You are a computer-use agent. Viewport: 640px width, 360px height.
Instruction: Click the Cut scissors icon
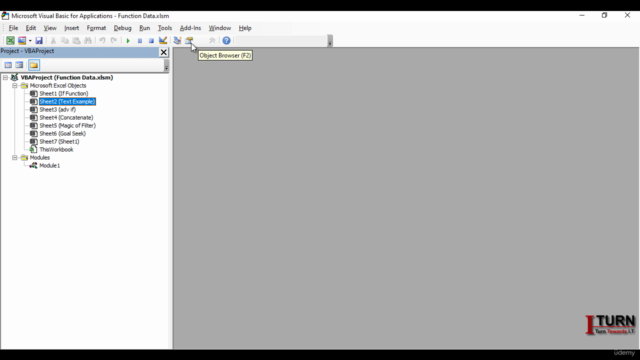pyautogui.click(x=53, y=40)
